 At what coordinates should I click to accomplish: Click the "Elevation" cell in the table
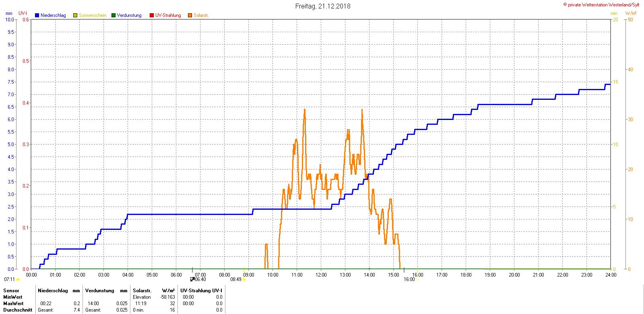click(142, 297)
